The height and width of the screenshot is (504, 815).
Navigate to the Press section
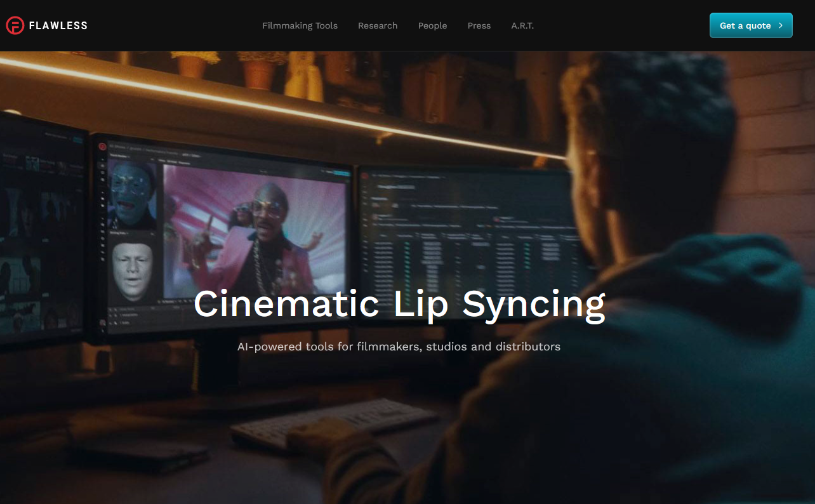[x=479, y=26]
